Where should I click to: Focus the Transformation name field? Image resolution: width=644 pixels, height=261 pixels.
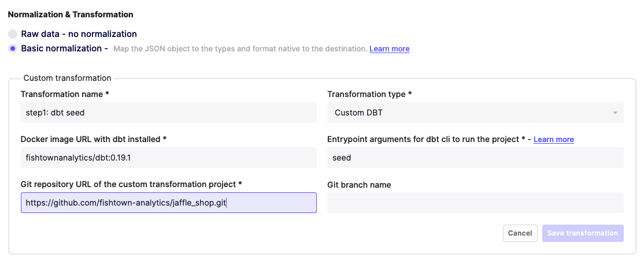pyautogui.click(x=168, y=113)
